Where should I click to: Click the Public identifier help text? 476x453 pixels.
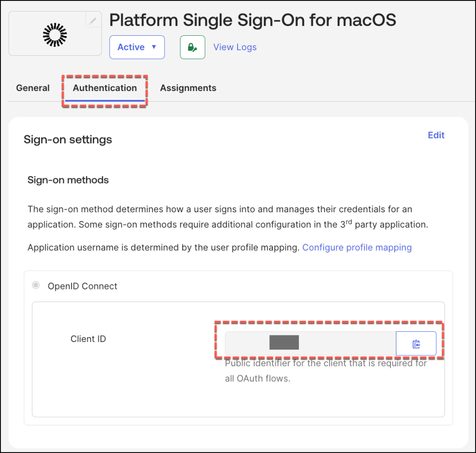325,371
